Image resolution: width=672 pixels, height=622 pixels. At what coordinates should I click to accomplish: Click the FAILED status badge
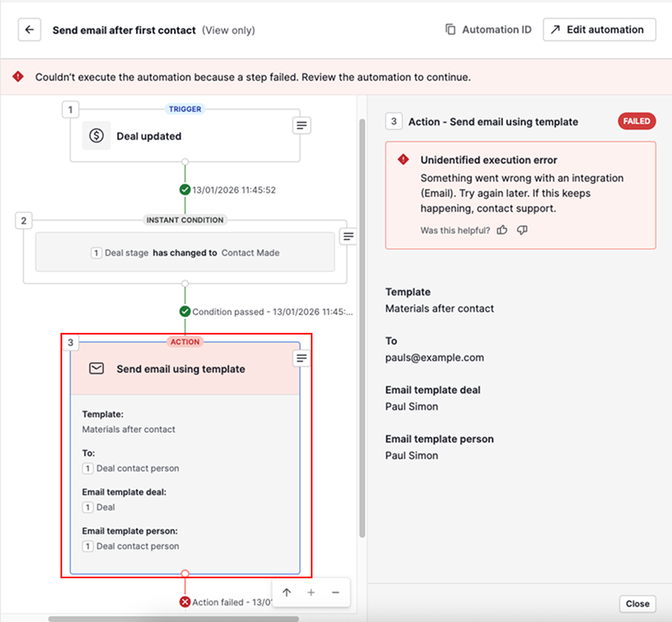[637, 122]
